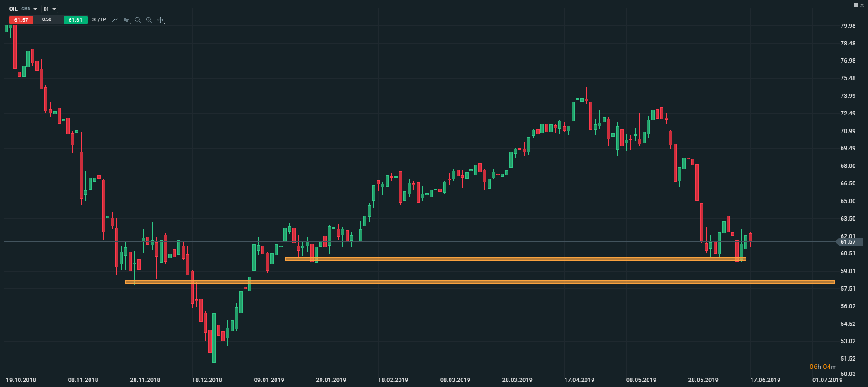Screen dimensions: 868x387
Task: Toggle the SL/TP option
Action: [x=99, y=19]
